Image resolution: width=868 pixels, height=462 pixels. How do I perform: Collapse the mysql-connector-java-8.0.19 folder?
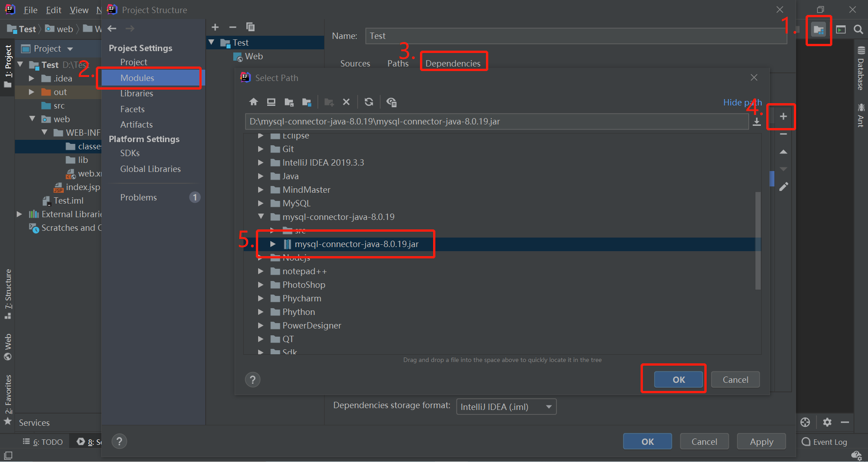[261, 217]
